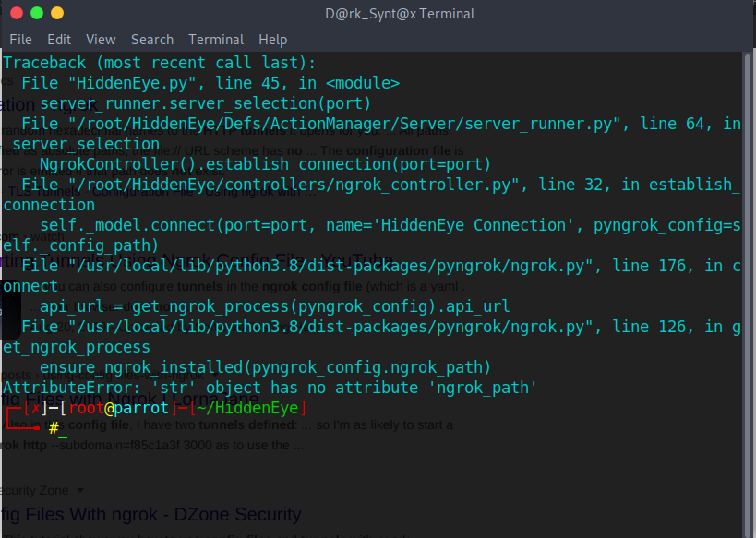Image resolution: width=756 pixels, height=538 pixels.
Task: Click the green window button
Action: pyautogui.click(x=37, y=13)
